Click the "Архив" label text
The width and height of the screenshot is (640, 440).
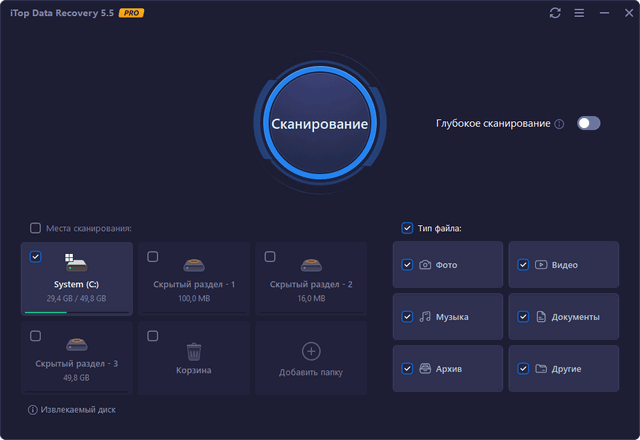(x=449, y=369)
